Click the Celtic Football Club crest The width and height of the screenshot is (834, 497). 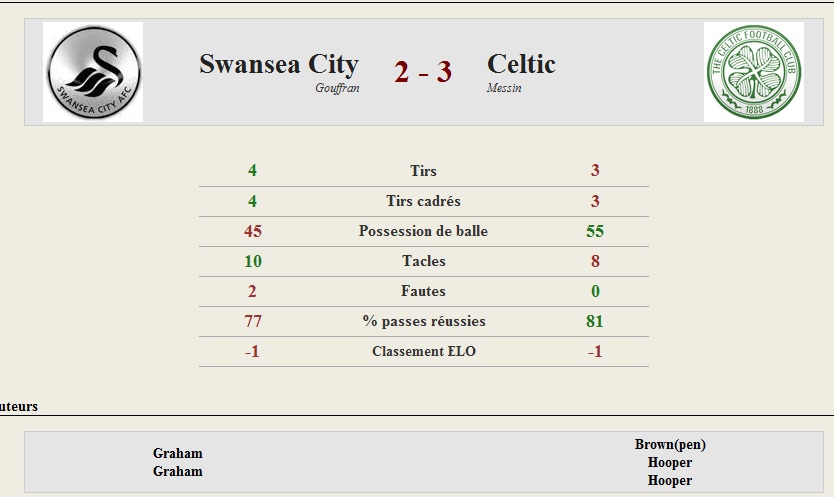(x=754, y=72)
